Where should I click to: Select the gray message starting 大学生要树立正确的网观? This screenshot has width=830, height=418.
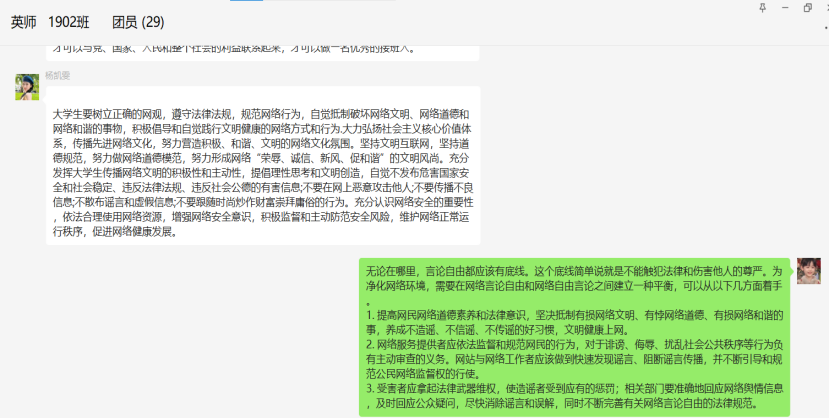coord(263,165)
